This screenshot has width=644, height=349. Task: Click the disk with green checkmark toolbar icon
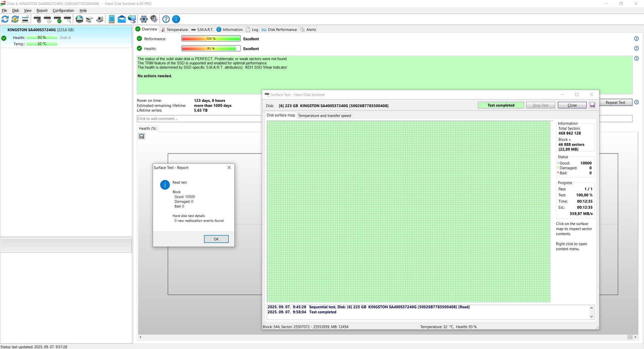(x=58, y=19)
